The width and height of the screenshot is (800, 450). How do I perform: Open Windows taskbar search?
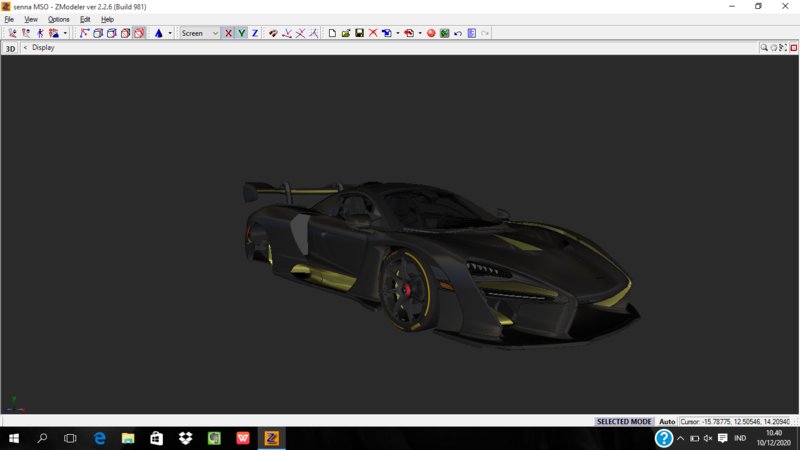tap(42, 438)
